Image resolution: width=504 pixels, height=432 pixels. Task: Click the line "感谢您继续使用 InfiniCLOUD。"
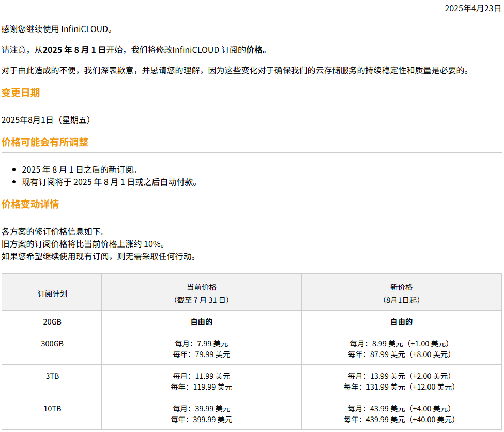pyautogui.click(x=57, y=29)
